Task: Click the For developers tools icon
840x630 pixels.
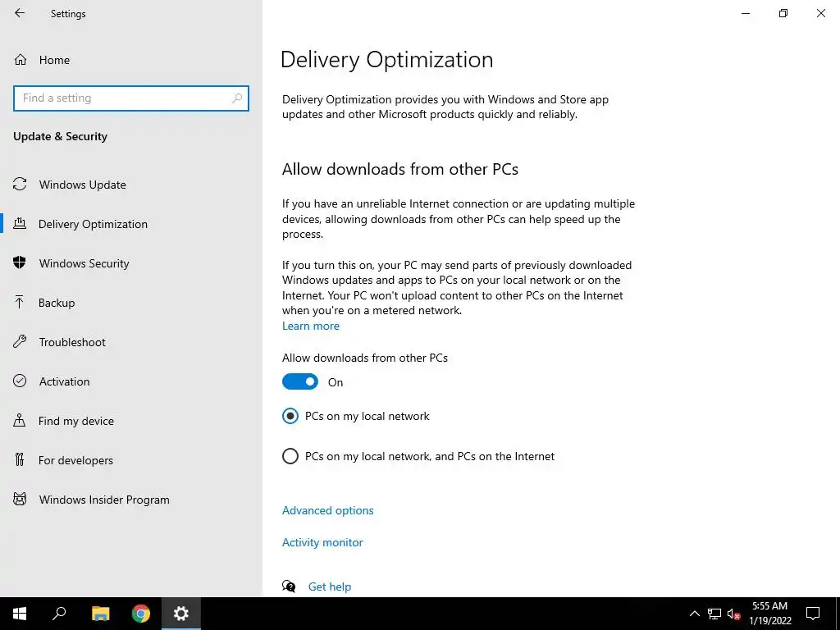Action: click(x=20, y=459)
